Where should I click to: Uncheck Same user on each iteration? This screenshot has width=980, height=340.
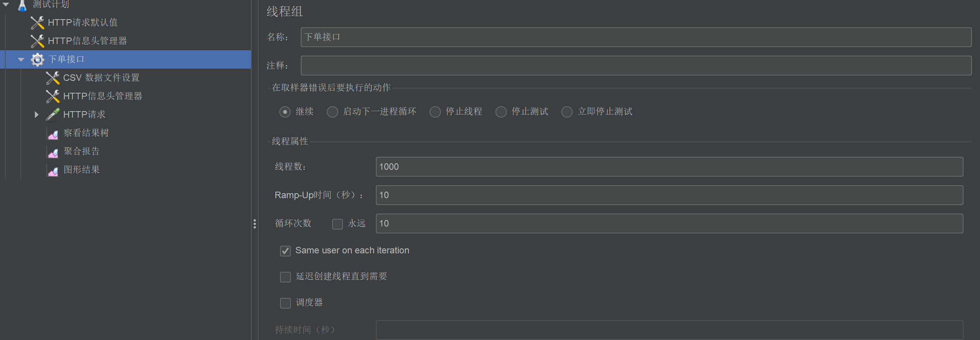(x=285, y=251)
